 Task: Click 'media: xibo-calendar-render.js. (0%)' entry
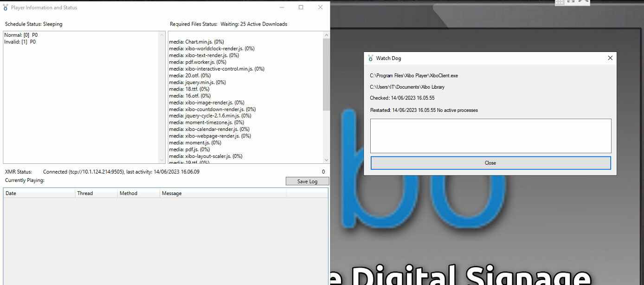tap(209, 129)
